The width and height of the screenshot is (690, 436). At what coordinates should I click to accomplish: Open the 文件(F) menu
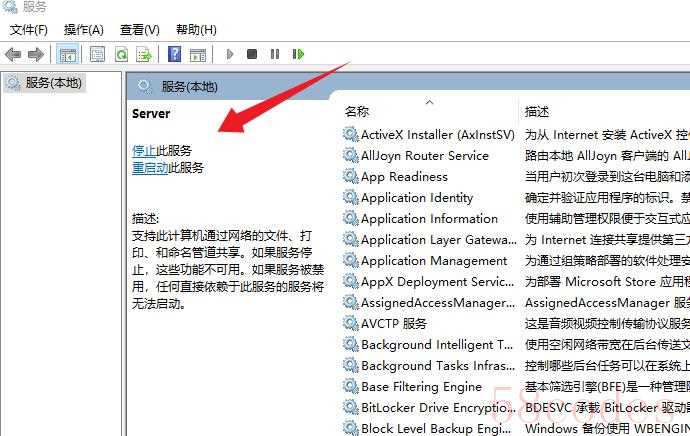28,30
